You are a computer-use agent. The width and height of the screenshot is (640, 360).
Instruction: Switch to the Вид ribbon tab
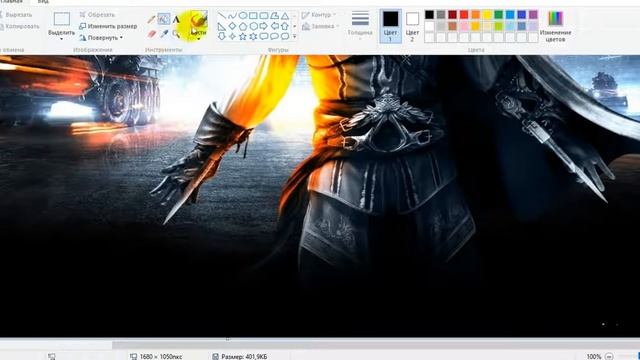(x=43, y=2)
